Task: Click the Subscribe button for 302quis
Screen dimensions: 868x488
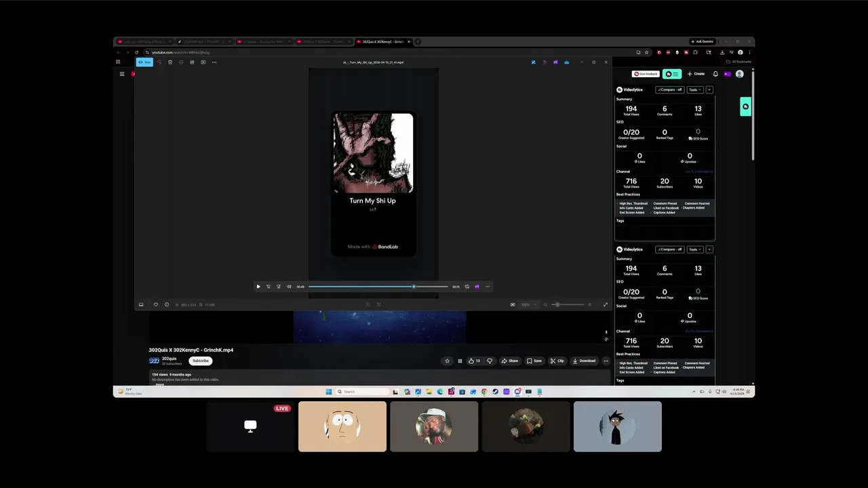Action: (x=201, y=361)
